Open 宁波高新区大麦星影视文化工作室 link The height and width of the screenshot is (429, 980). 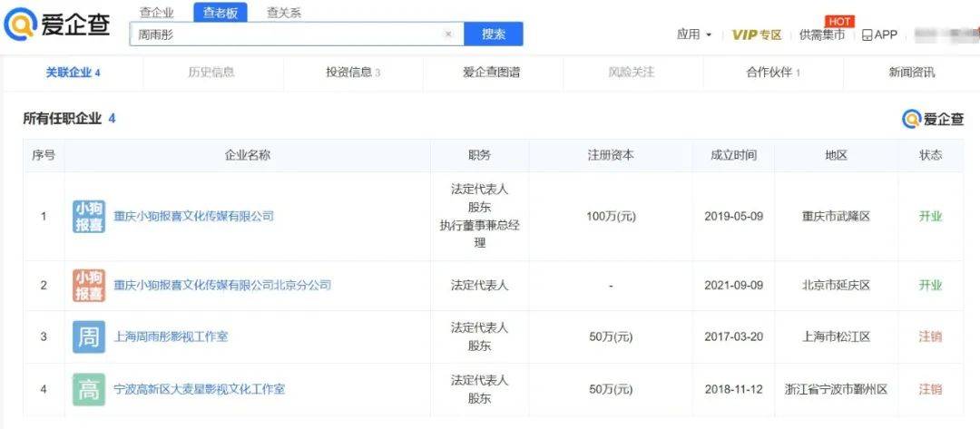[200, 390]
